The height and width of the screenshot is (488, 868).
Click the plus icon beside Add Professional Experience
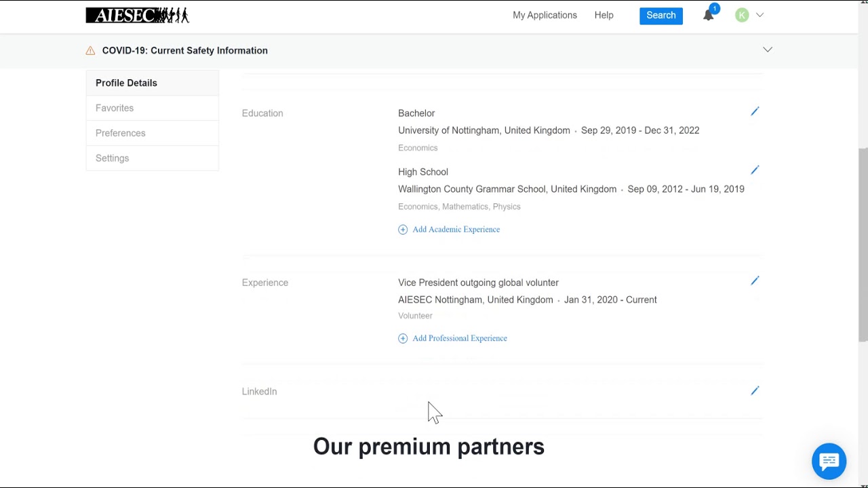point(403,338)
